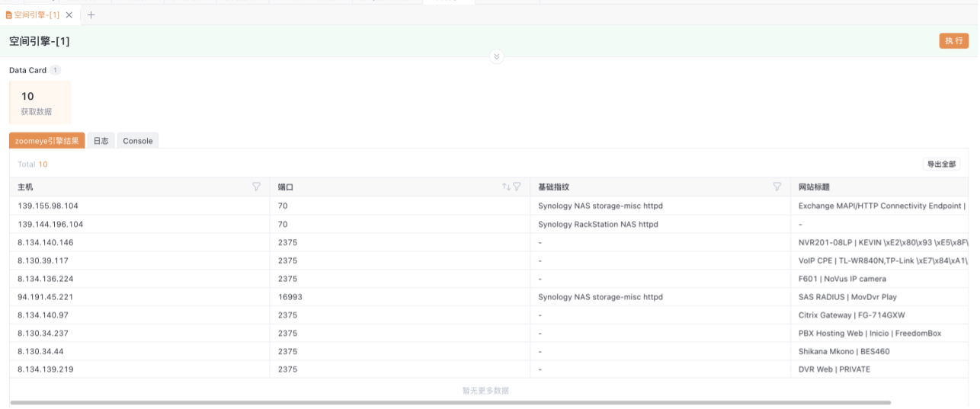Image resolution: width=980 pixels, height=409 pixels.
Task: Click the Data Card label
Action: (27, 70)
